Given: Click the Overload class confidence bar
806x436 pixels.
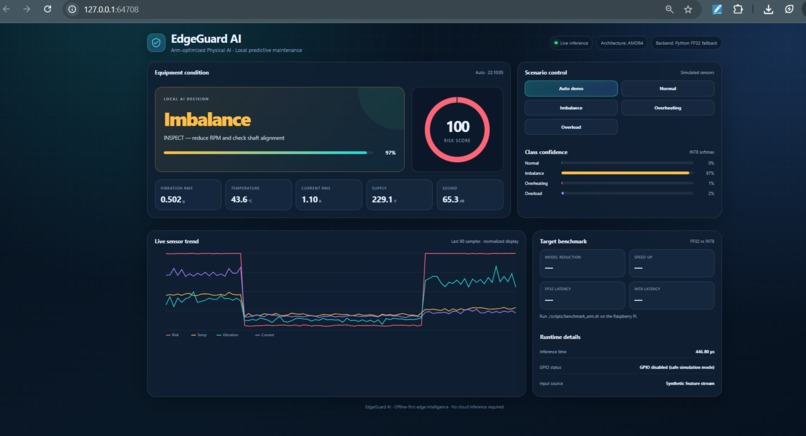Looking at the screenshot, I should (x=627, y=193).
